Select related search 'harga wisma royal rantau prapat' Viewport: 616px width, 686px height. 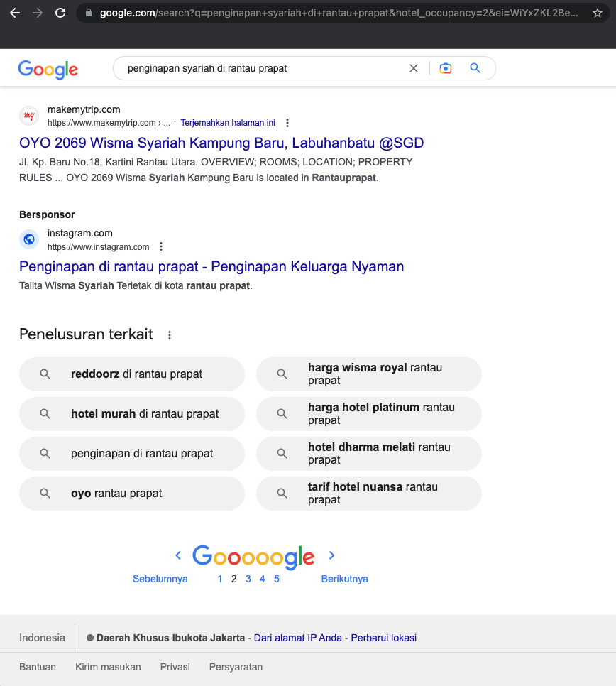click(369, 374)
